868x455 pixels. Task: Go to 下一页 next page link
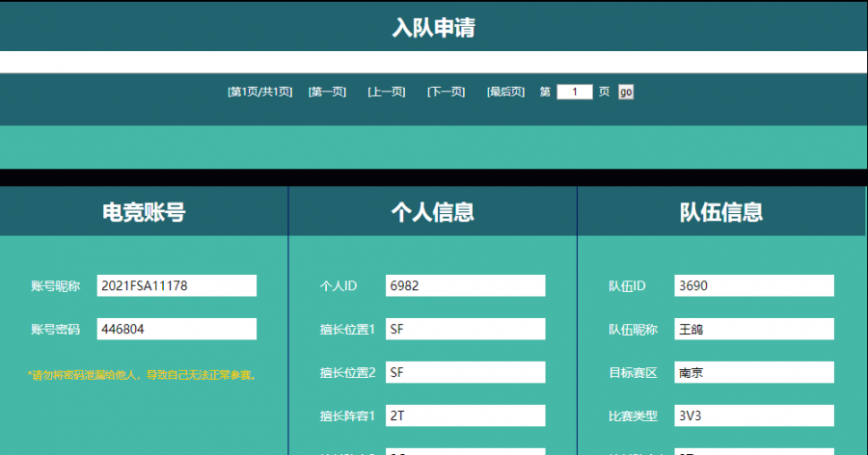pyautogui.click(x=447, y=92)
